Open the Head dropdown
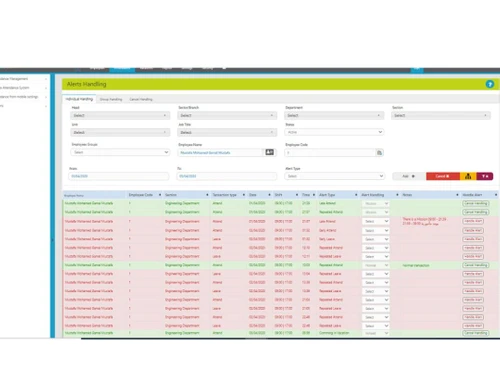 pos(120,115)
